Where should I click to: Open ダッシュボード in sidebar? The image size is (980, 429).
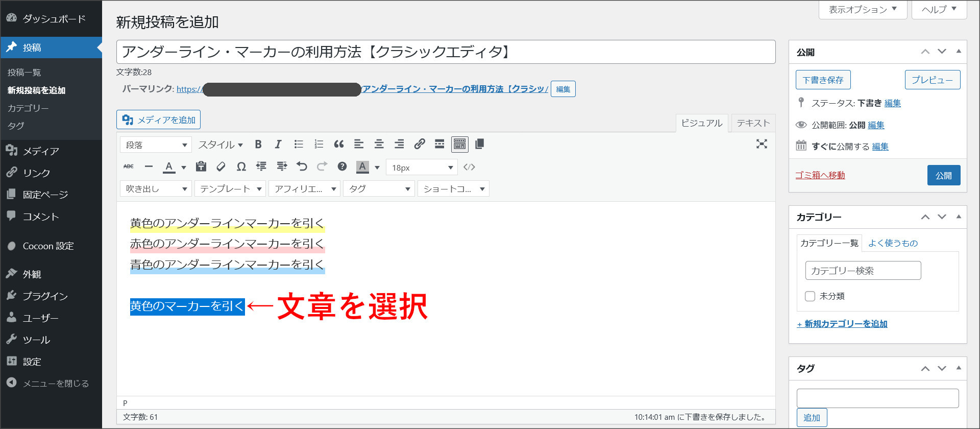click(51, 18)
